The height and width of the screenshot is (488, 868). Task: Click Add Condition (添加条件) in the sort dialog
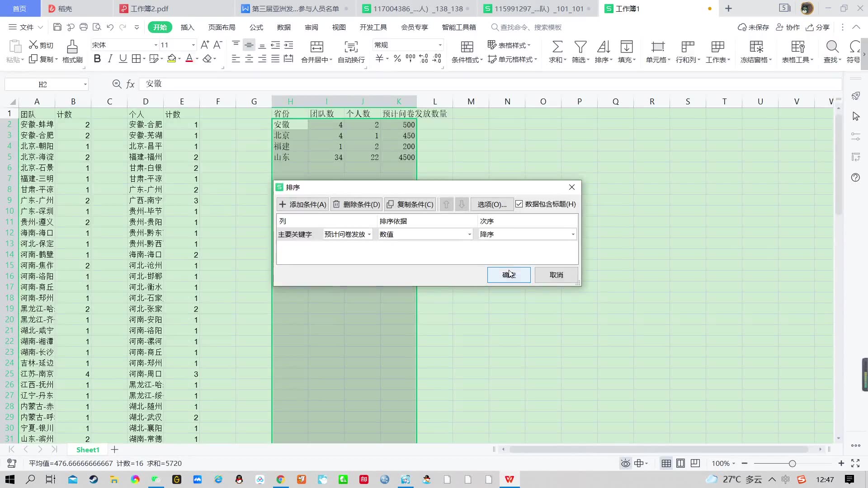pos(302,204)
